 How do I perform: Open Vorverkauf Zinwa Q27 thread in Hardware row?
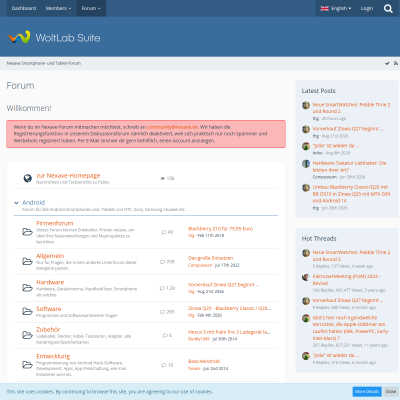point(223,285)
